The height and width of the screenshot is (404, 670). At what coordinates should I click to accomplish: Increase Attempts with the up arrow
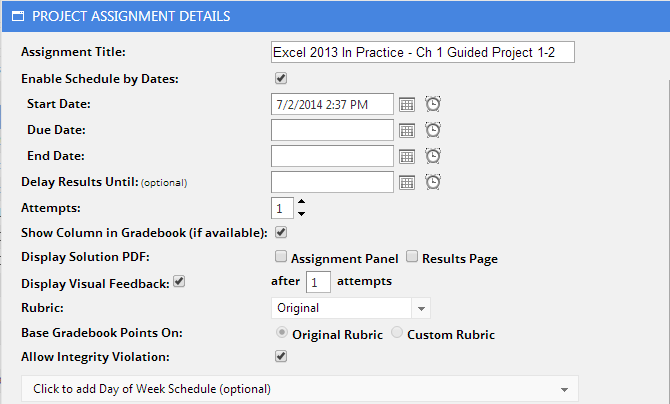(x=302, y=201)
